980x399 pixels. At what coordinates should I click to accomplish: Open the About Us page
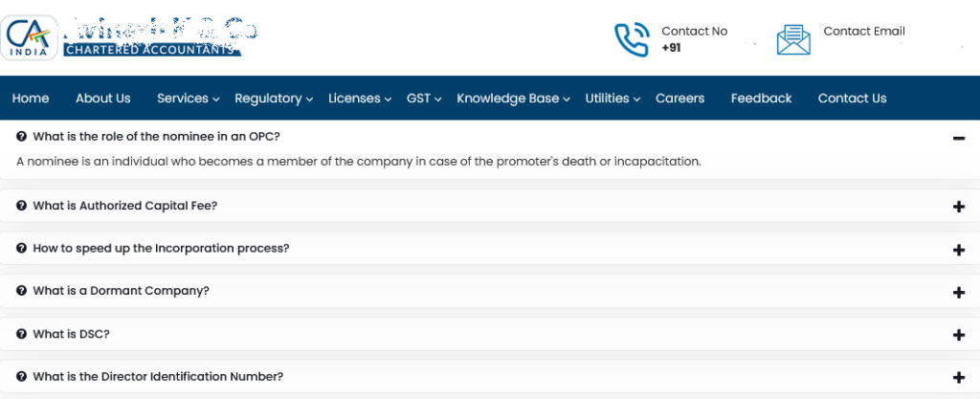coord(103,99)
